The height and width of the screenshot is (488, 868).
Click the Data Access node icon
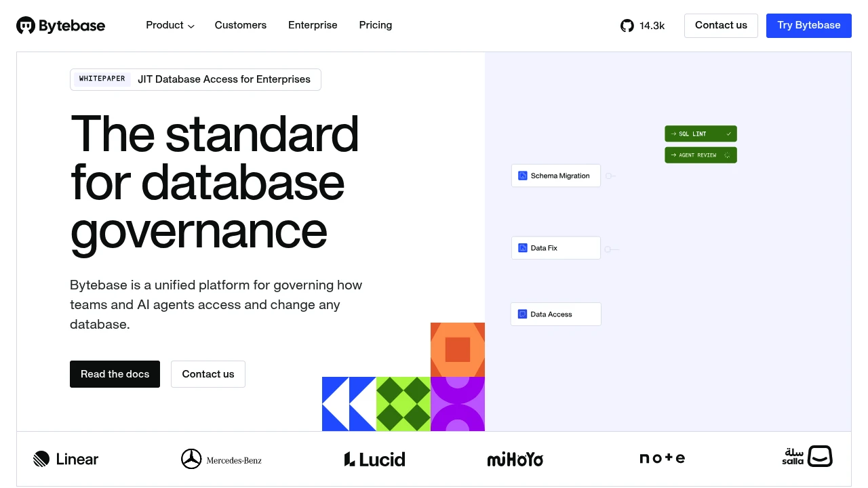pyautogui.click(x=523, y=314)
